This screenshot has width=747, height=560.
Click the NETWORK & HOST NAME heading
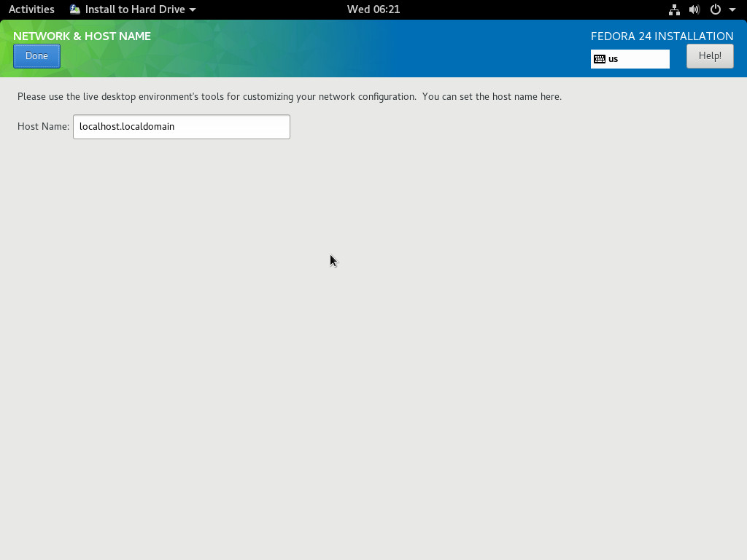coord(82,36)
